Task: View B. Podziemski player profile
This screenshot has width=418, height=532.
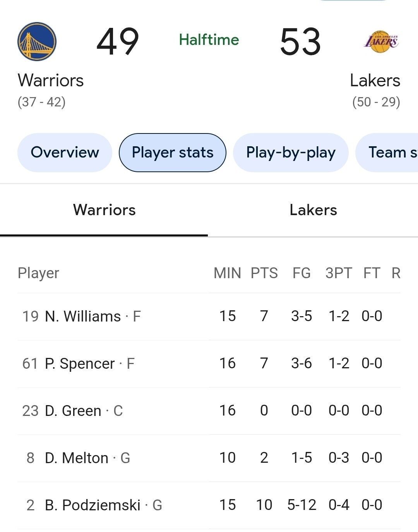Action: click(x=93, y=505)
